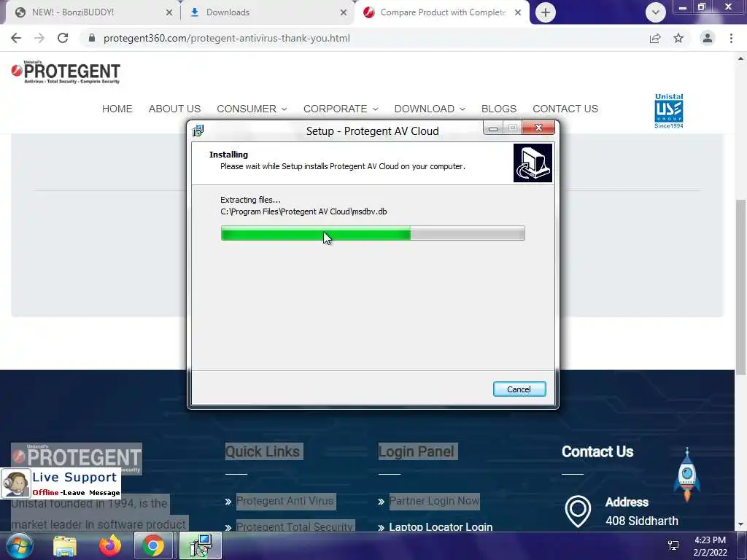Click the Protegent Anti Virus quick link

pos(285,501)
